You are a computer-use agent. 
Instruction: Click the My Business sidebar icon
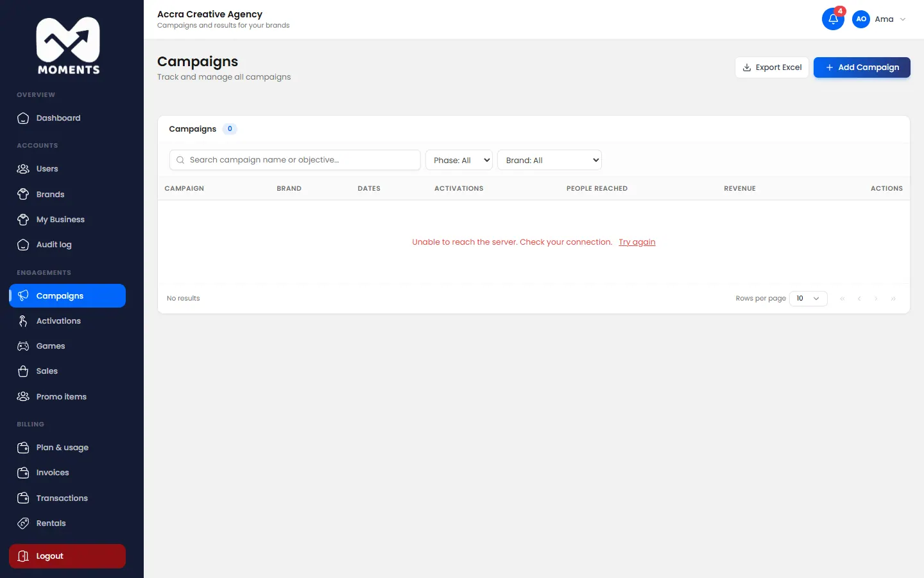tap(23, 220)
